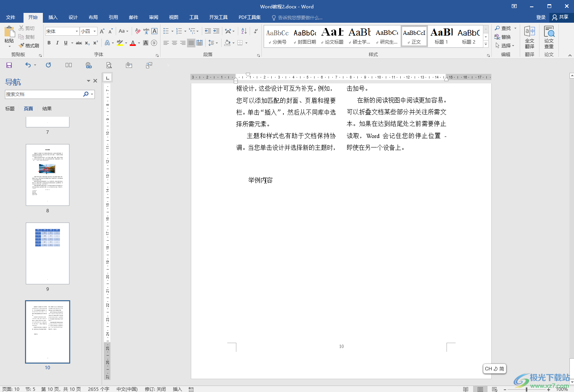Open the Thesis Check (论文查重) tool

coord(549,37)
